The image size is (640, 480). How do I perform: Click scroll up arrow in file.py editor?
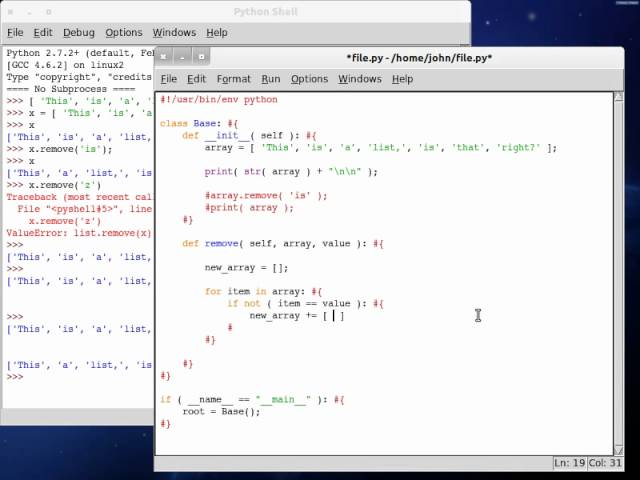click(x=618, y=97)
